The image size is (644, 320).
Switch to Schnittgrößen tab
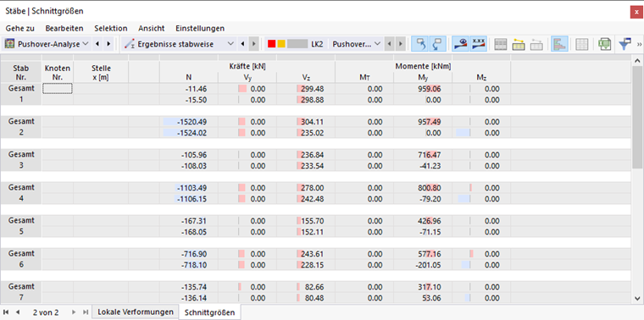click(209, 312)
